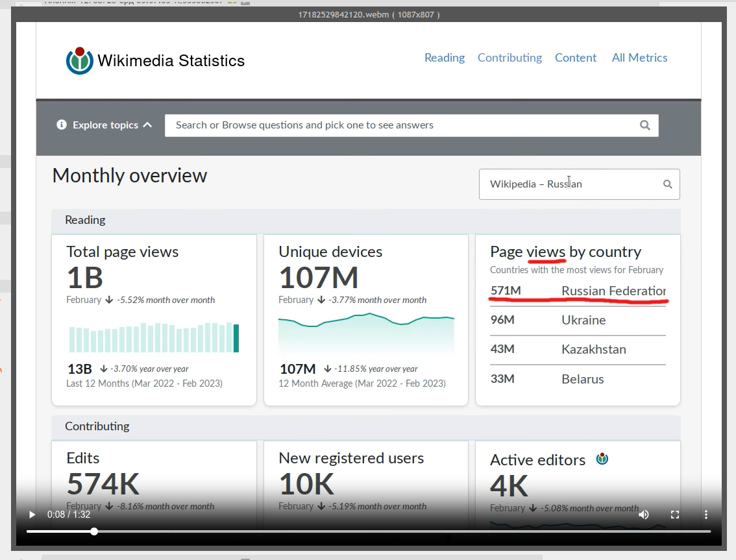Click the Wikimedia icon next to Active editors

tap(602, 459)
